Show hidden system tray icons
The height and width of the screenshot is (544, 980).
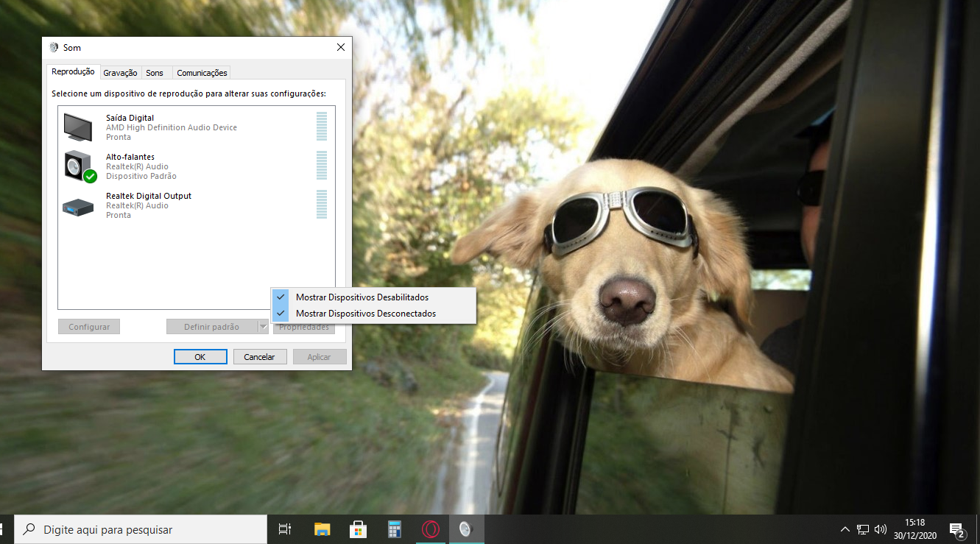[x=845, y=529]
